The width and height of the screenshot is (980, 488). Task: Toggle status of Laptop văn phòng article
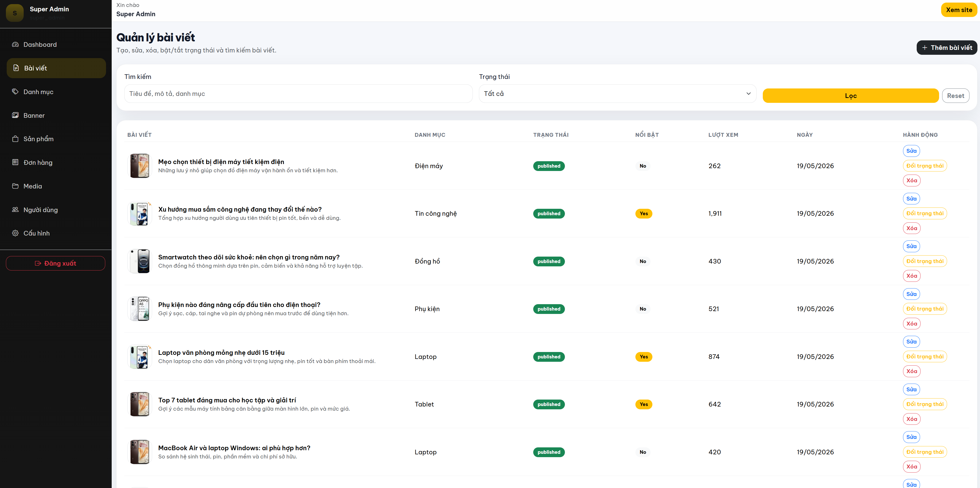pos(925,357)
